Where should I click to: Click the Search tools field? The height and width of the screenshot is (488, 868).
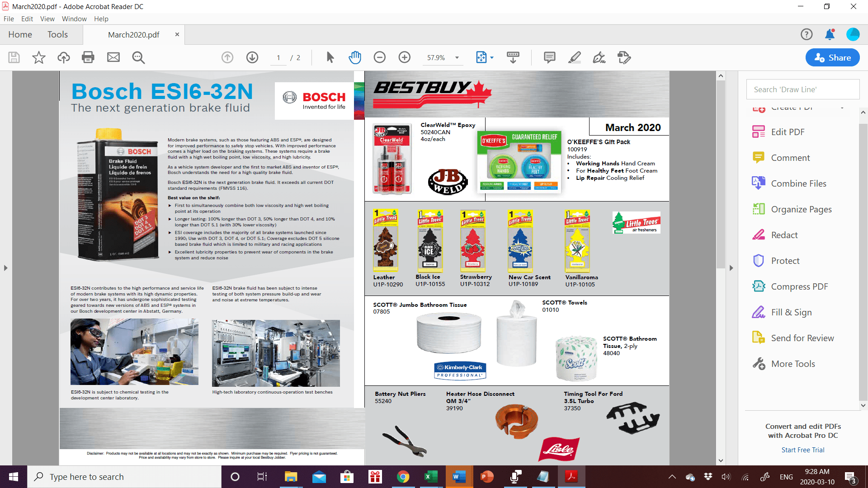point(802,89)
